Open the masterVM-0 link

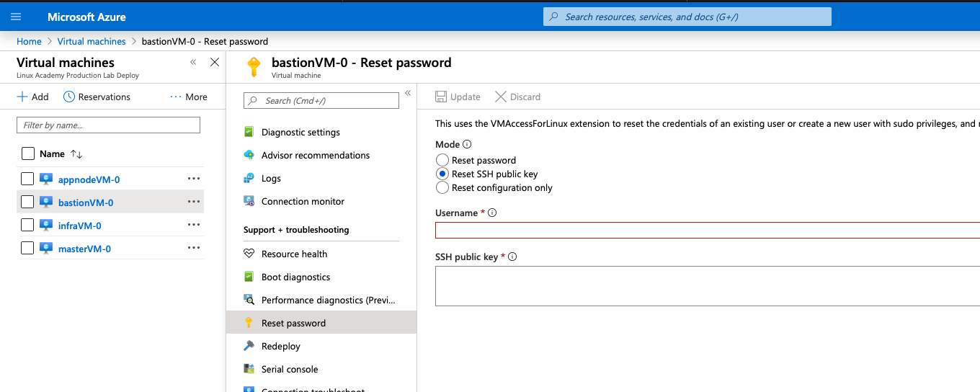(84, 249)
